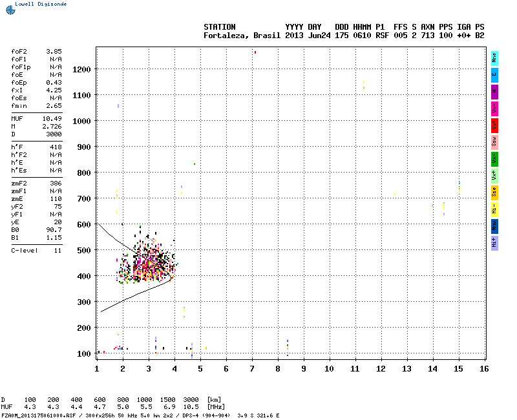Click the h'F value 418
Viewport: 517px width, 420px height.
coord(56,147)
